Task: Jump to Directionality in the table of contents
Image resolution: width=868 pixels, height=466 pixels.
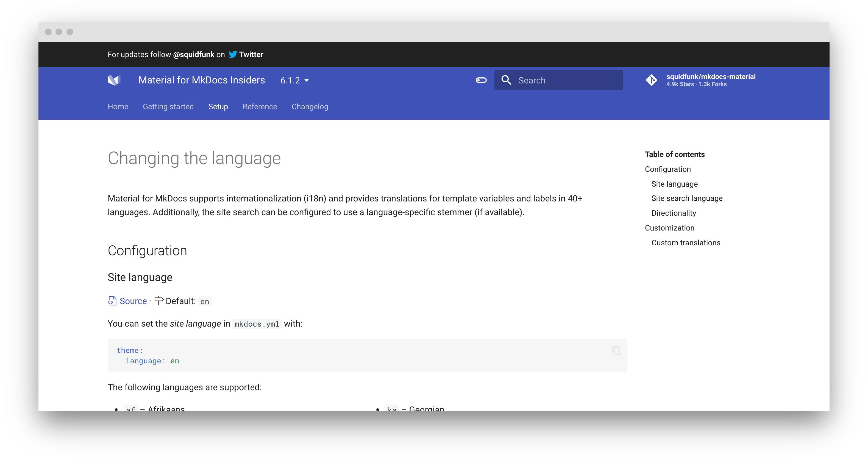Action: (674, 213)
